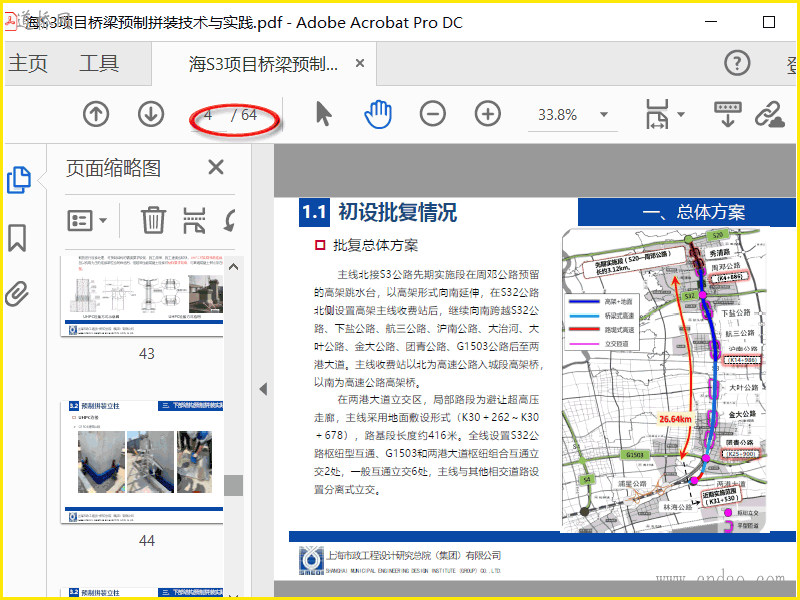This screenshot has height=600, width=800.
Task: Collapse the navigation pane with triangle
Action: tap(263, 389)
